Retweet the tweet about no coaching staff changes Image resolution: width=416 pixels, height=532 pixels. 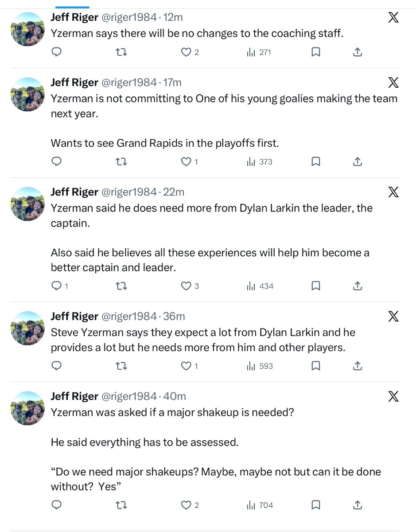pos(121,52)
